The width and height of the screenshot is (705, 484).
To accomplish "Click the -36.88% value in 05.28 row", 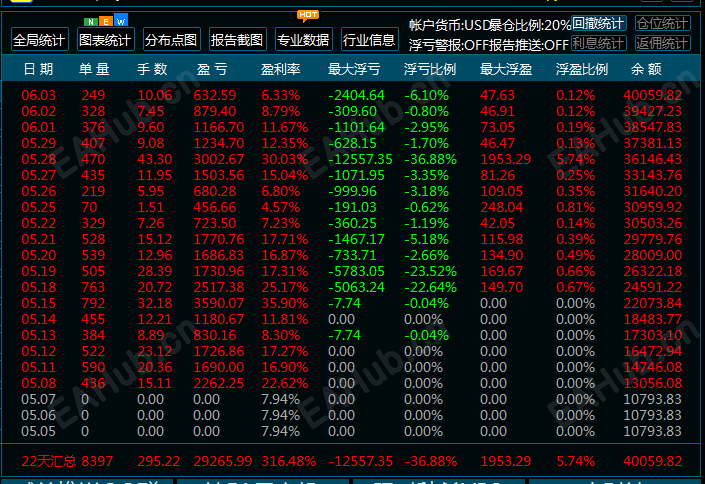I will coord(430,159).
